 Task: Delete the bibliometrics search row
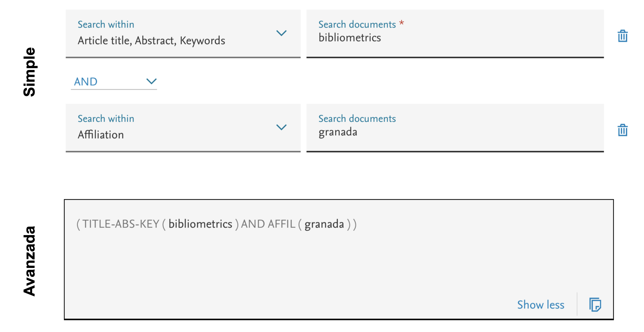(622, 36)
